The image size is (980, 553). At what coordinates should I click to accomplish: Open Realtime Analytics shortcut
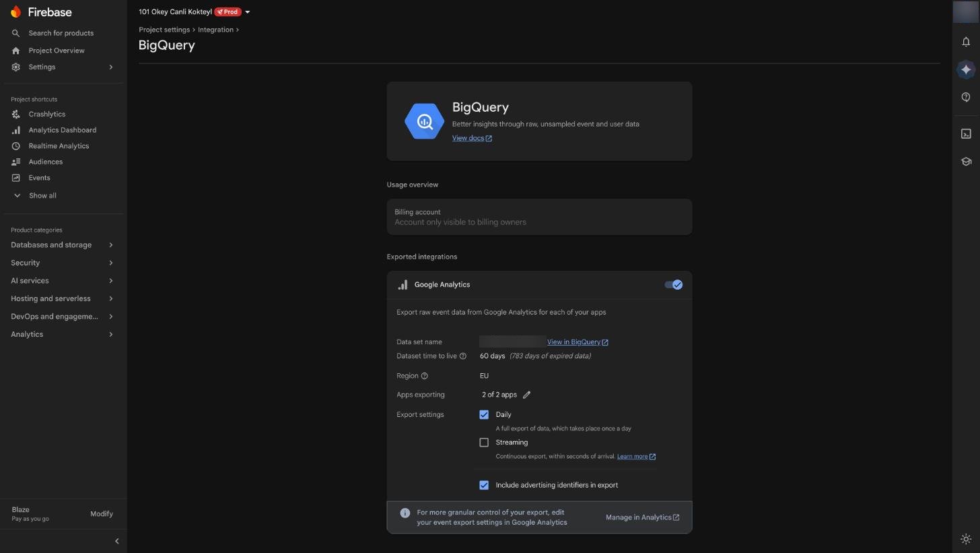[x=59, y=146]
